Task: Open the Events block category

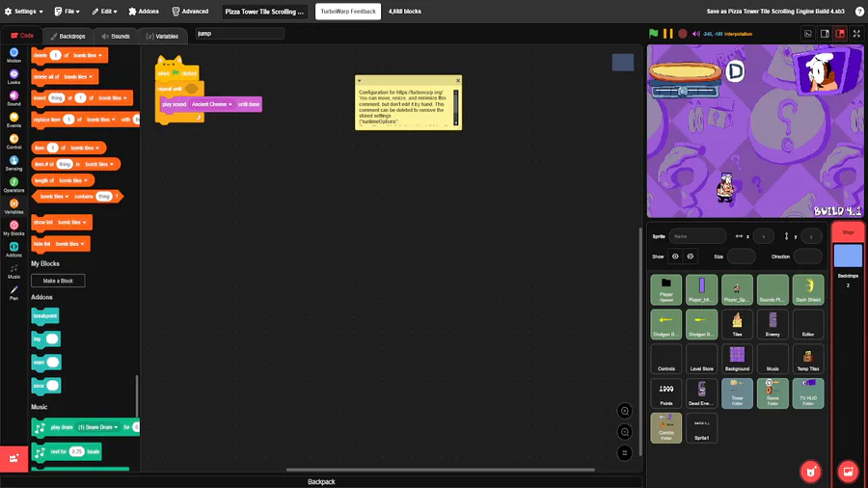Action: click(x=14, y=120)
